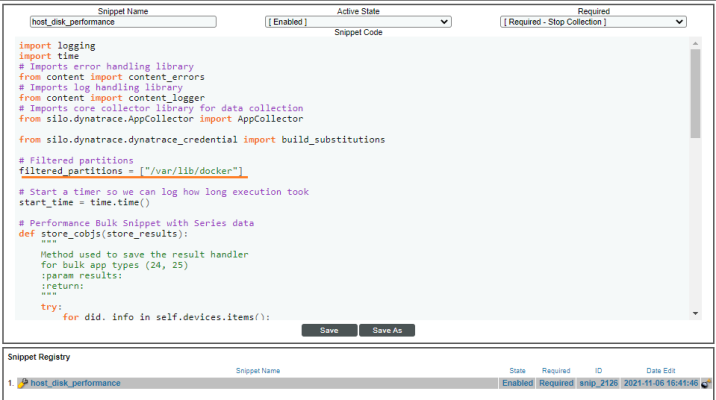
Task: Click the 'Method used to save the result handler' line
Action: pyautogui.click(x=144, y=255)
